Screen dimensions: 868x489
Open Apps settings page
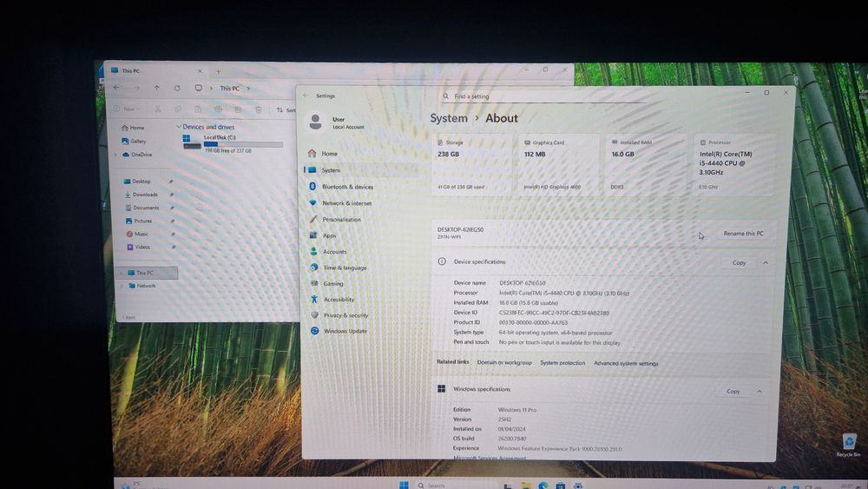click(x=323, y=235)
